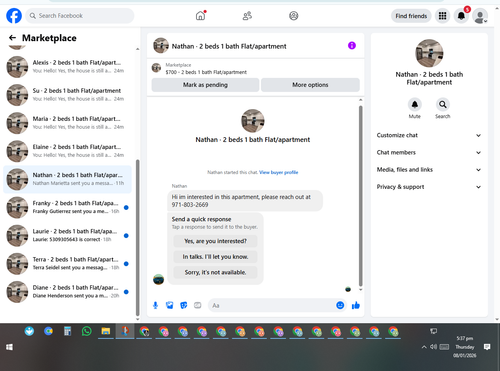The height and width of the screenshot is (371, 500).
Task: Click Mark as pending button
Action: pyautogui.click(x=205, y=85)
